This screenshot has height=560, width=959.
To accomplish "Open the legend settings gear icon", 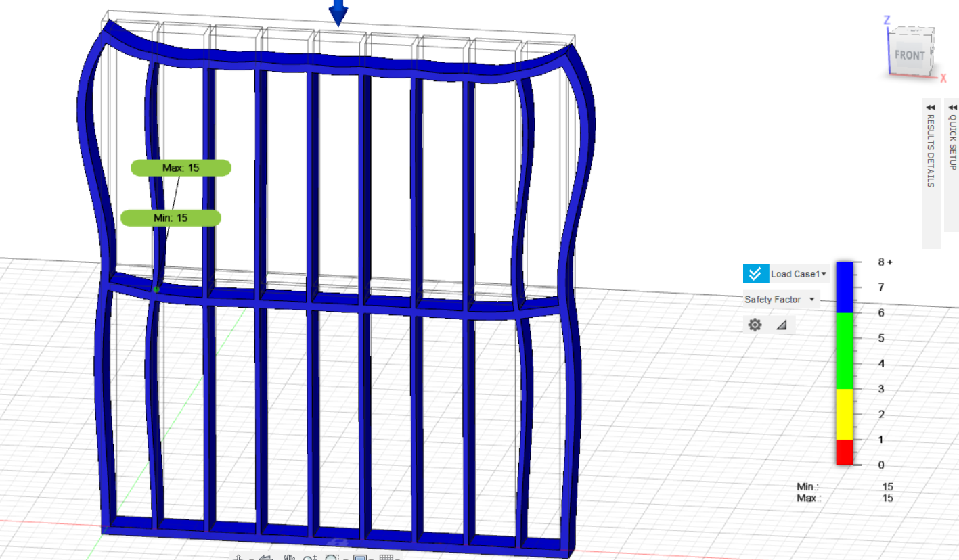I will coord(755,325).
